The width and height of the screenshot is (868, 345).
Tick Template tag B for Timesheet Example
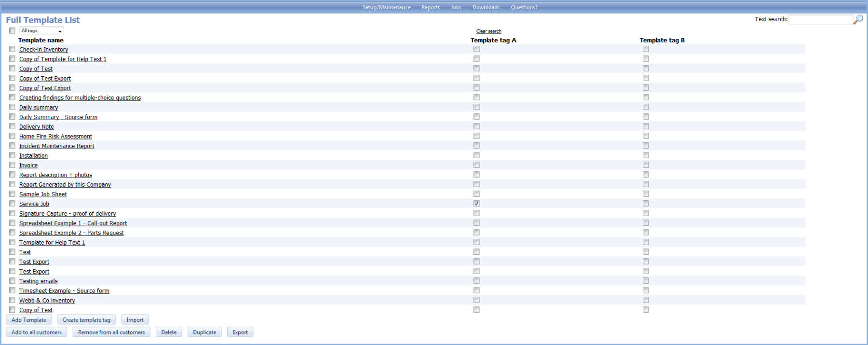[646, 290]
